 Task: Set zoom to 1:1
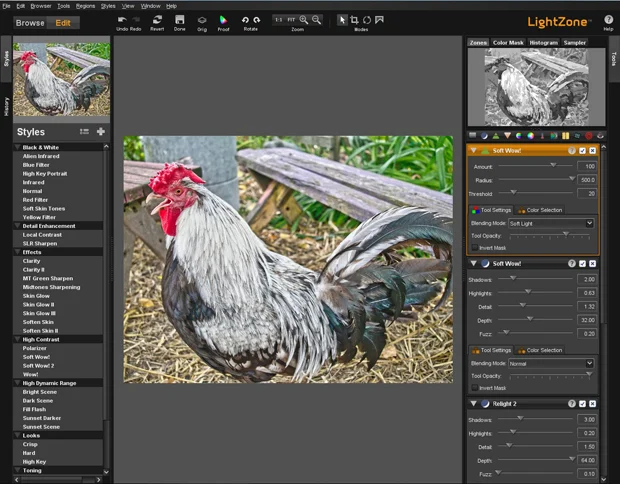[279, 19]
